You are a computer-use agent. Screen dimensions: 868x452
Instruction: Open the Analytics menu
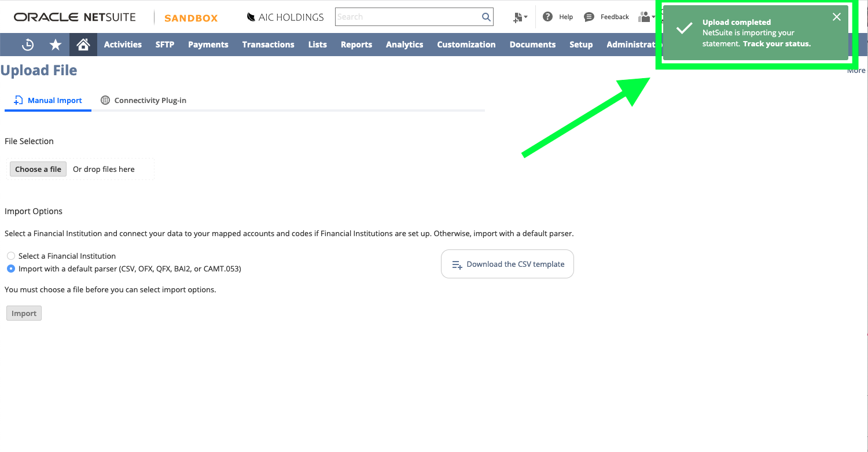tap(404, 45)
